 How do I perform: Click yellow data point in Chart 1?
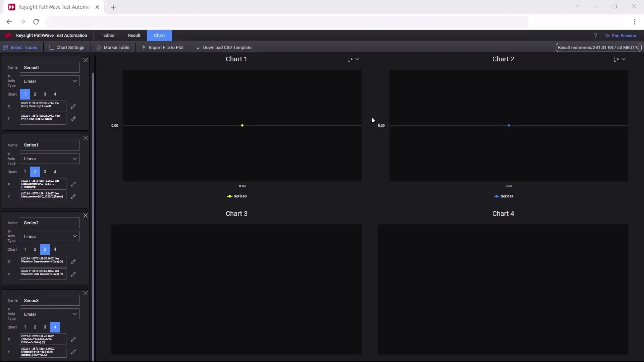coord(242,125)
